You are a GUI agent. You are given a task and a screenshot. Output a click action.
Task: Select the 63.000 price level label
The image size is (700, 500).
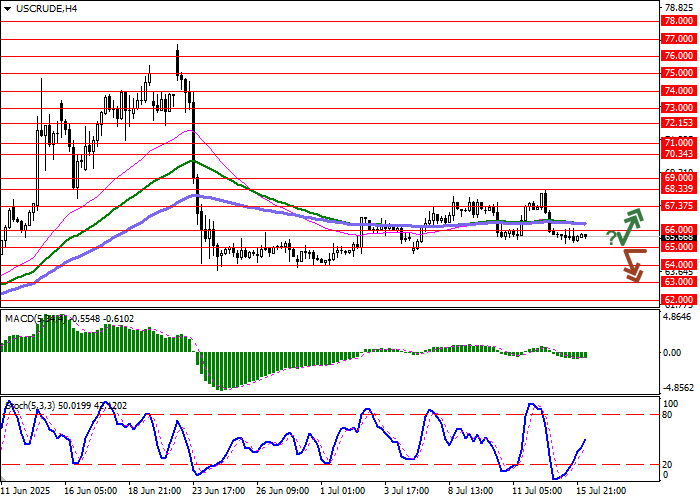tap(679, 282)
